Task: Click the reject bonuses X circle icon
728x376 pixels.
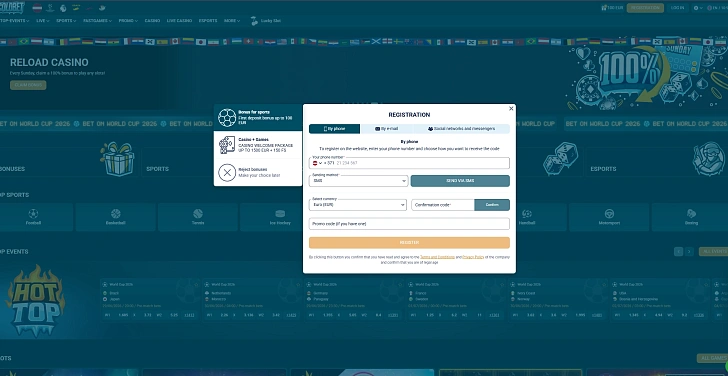Action: click(x=227, y=173)
